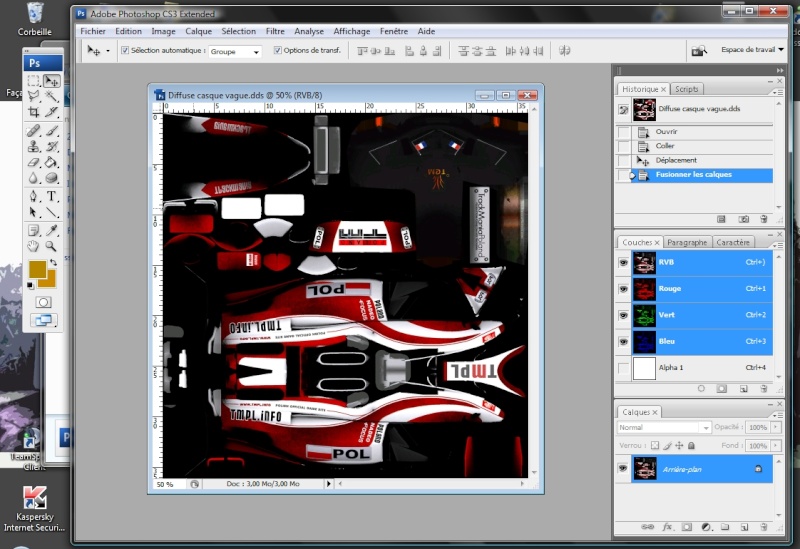
Task: Open the Filtre menu
Action: coord(275,31)
